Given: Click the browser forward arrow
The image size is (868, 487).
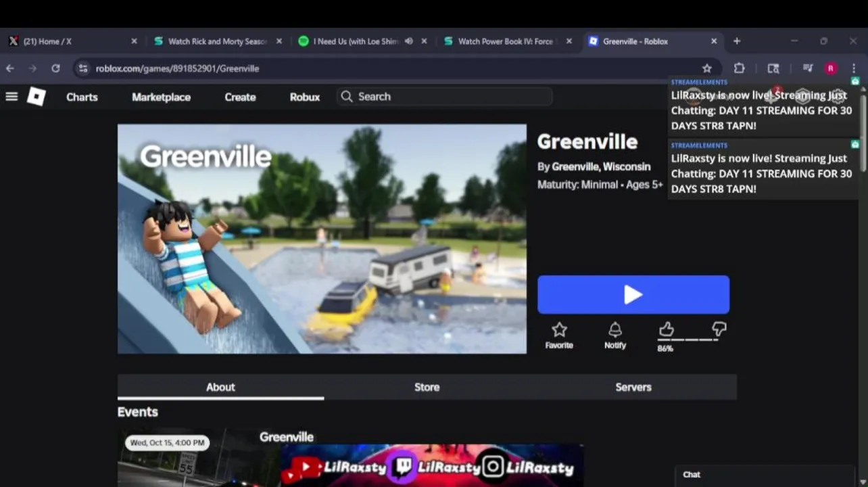Looking at the screenshot, I should [32, 68].
